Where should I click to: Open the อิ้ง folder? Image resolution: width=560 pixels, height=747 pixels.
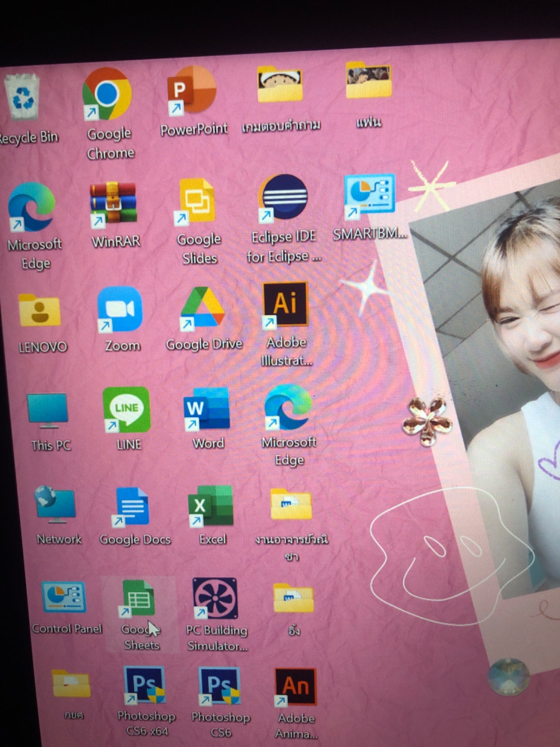tap(294, 598)
